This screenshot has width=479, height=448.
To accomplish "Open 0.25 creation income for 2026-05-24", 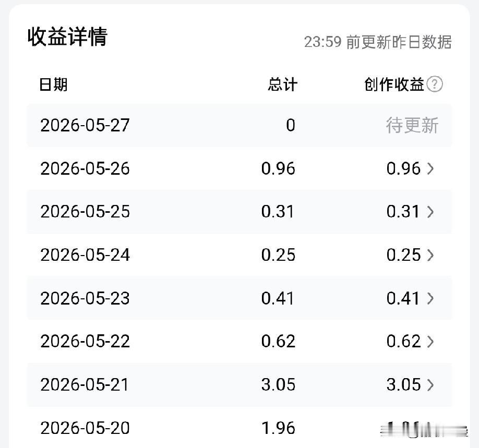I will click(403, 255).
